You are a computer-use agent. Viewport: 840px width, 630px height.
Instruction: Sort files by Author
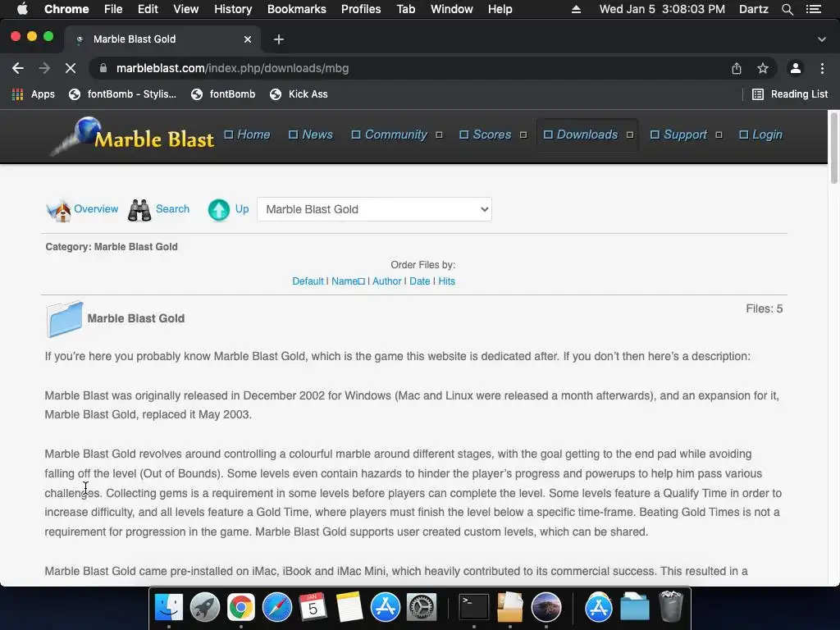click(387, 281)
